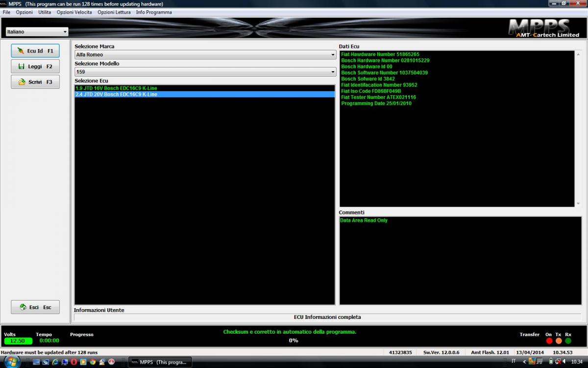Click the ECU Informazioni completa status field
This screenshot has width=588, height=368.
click(327, 317)
